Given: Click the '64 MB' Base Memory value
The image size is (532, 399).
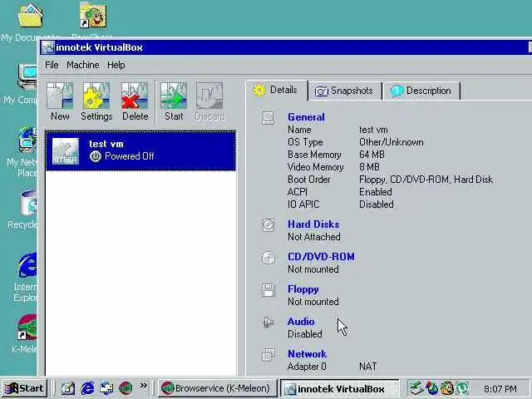Looking at the screenshot, I should 372,155.
